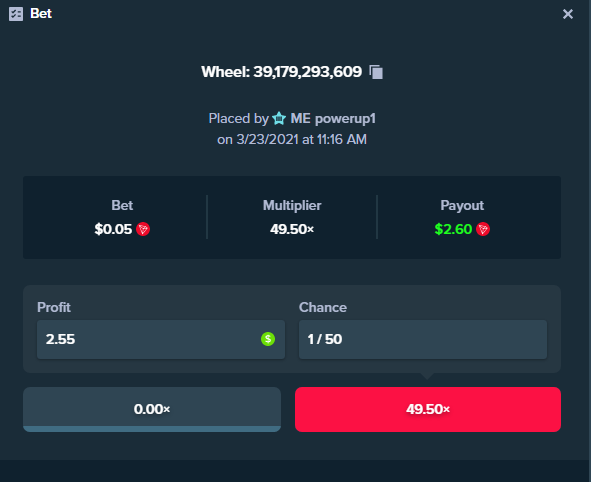Click the green $2.60 payout amount
Viewport: 591px width, 482px height.
click(x=453, y=229)
